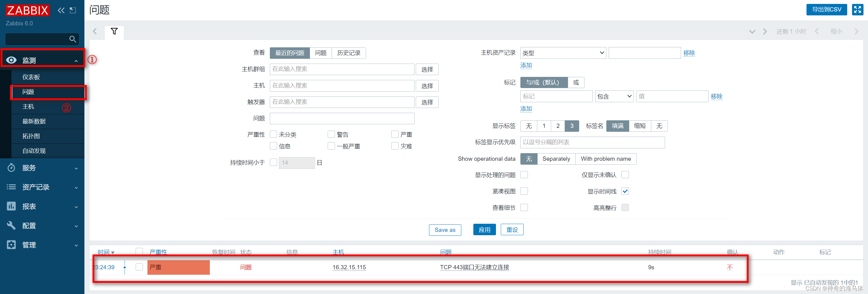Click the kiosk mode fullscreen icon

point(857,9)
